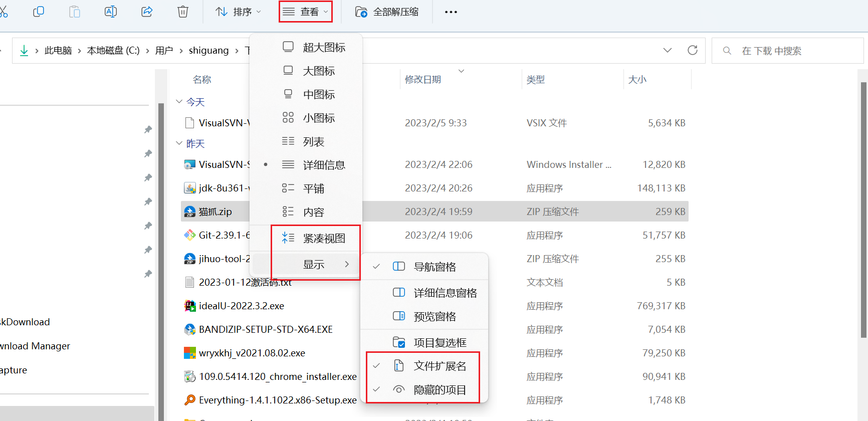Toggle 导航窗格 navigation pane option

click(435, 267)
